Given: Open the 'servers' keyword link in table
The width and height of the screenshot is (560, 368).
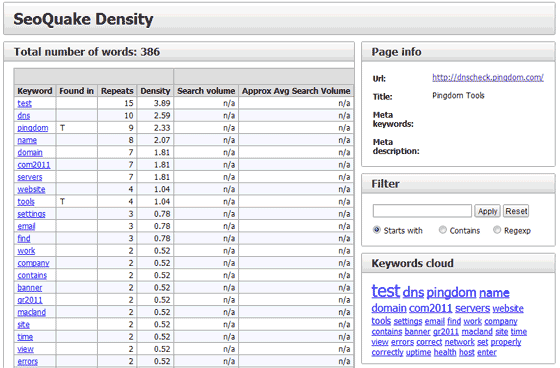Looking at the screenshot, I should 30,177.
